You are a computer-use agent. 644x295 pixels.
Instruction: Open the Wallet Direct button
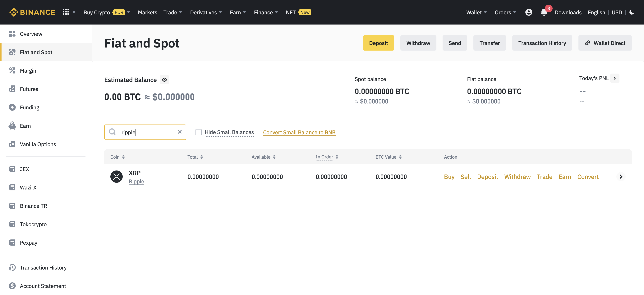point(605,43)
